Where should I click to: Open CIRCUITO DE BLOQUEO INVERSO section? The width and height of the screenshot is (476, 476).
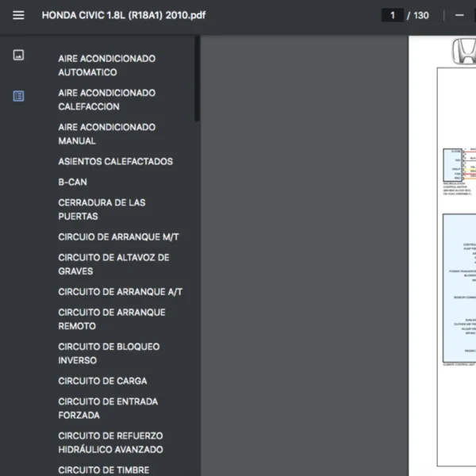tap(109, 353)
